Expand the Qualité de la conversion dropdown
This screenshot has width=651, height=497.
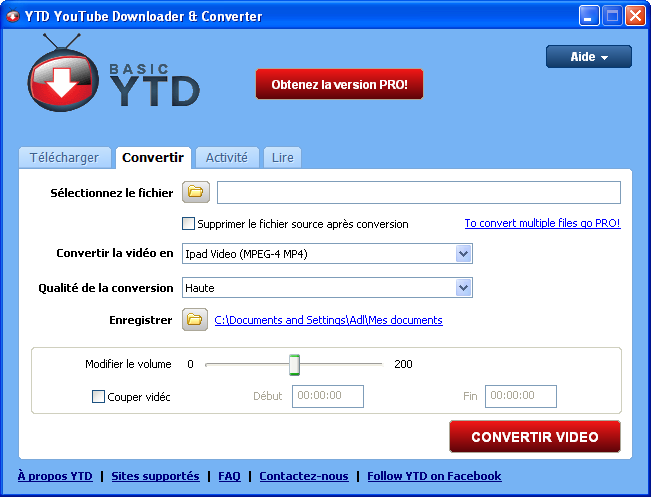[327, 288]
